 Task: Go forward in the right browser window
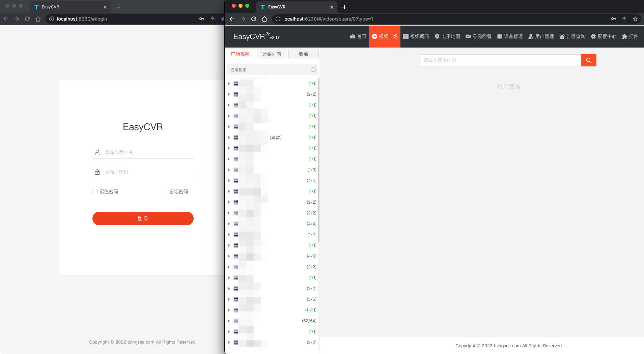pos(243,19)
